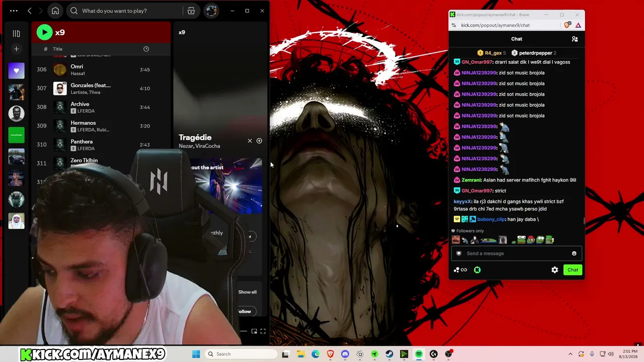This screenshot has height=362, width=644.
Task: Open chat users list icon
Action: (575, 39)
